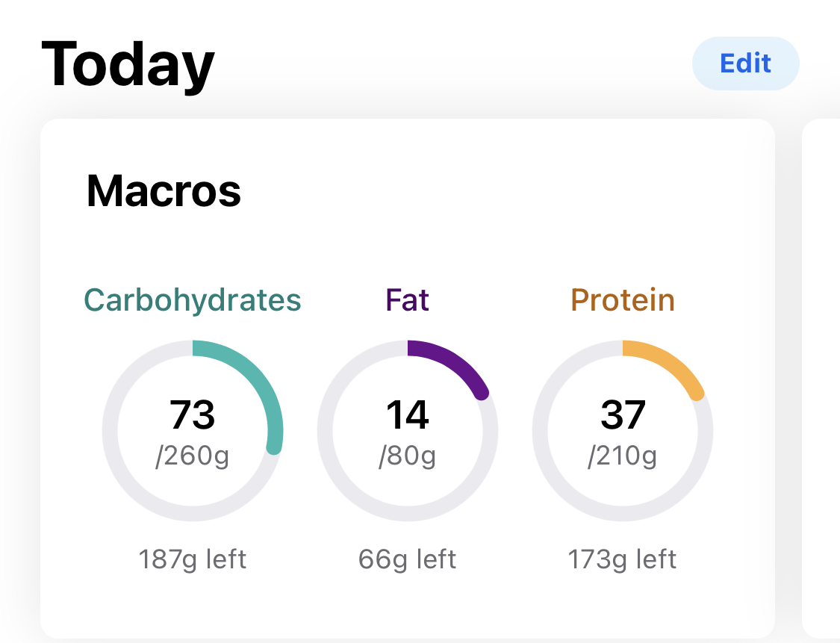This screenshot has width=840, height=643.
Task: Open the Carbohydrates progress ring
Action: pos(193,431)
